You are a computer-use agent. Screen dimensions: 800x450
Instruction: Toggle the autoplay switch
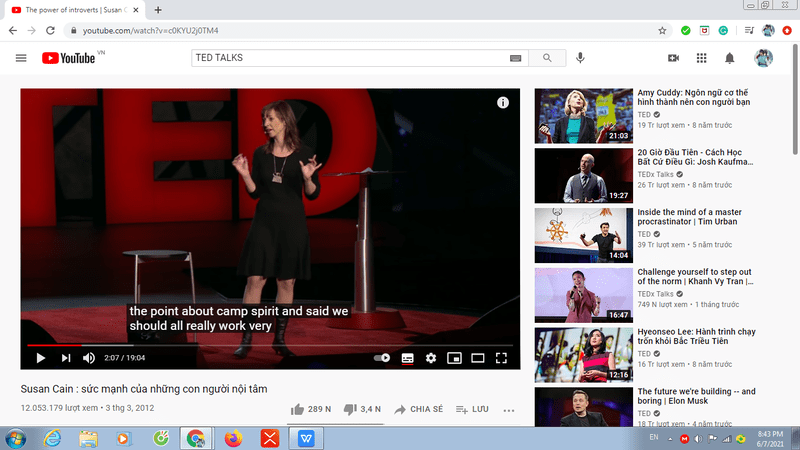(x=382, y=358)
